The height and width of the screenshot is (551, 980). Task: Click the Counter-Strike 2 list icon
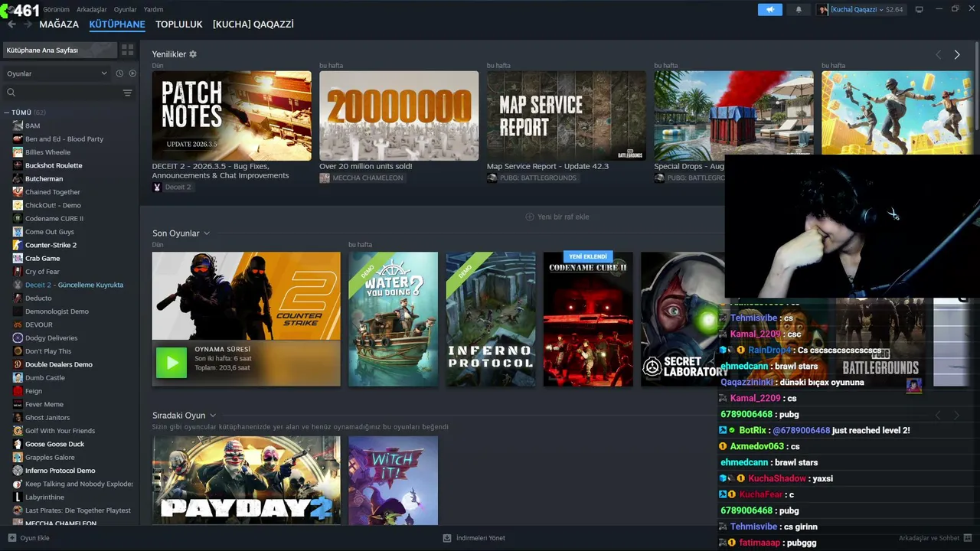[x=18, y=245]
